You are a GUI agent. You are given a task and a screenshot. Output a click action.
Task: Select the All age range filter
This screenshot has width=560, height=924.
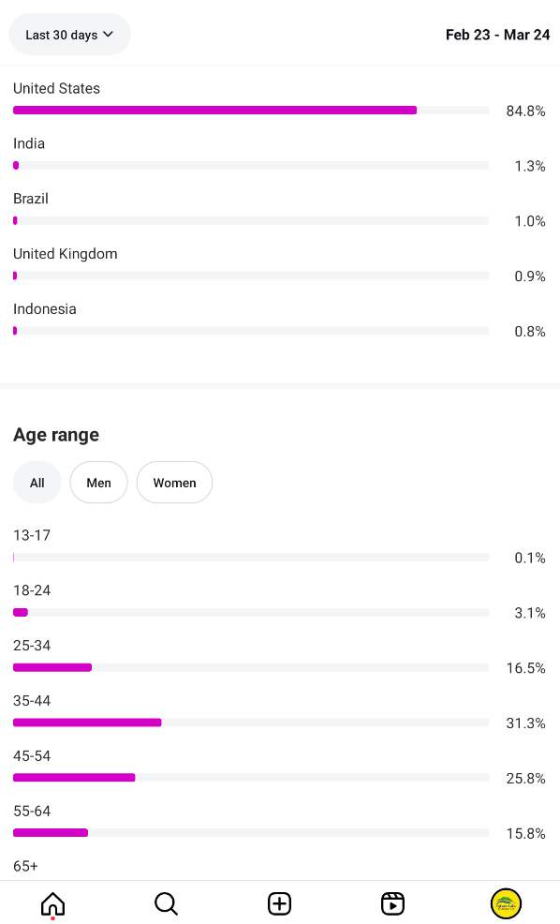coord(37,483)
